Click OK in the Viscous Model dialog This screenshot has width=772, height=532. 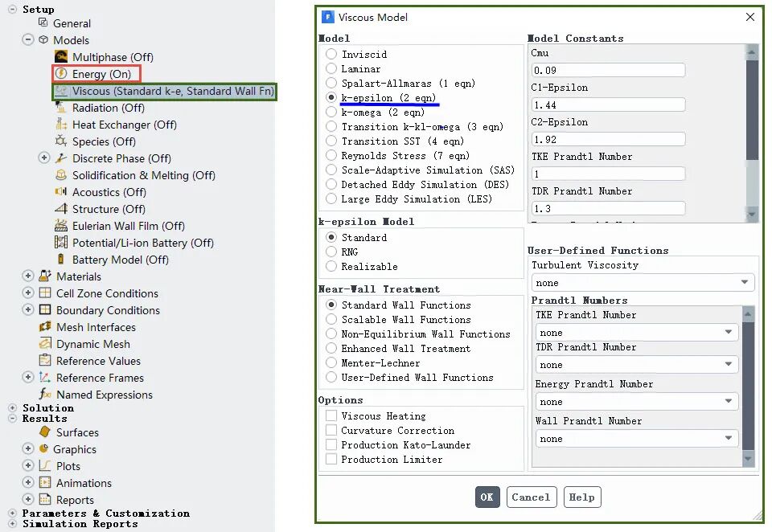[487, 497]
